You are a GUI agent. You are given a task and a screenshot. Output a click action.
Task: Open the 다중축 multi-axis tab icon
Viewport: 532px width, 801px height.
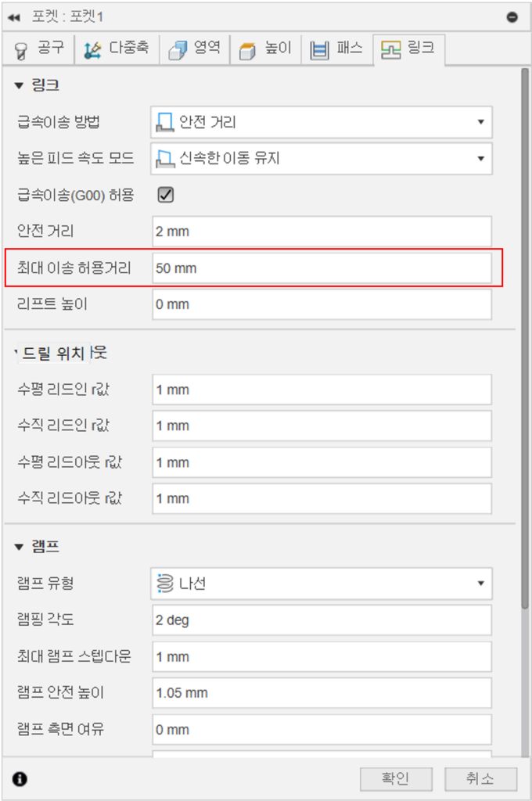pyautogui.click(x=92, y=50)
